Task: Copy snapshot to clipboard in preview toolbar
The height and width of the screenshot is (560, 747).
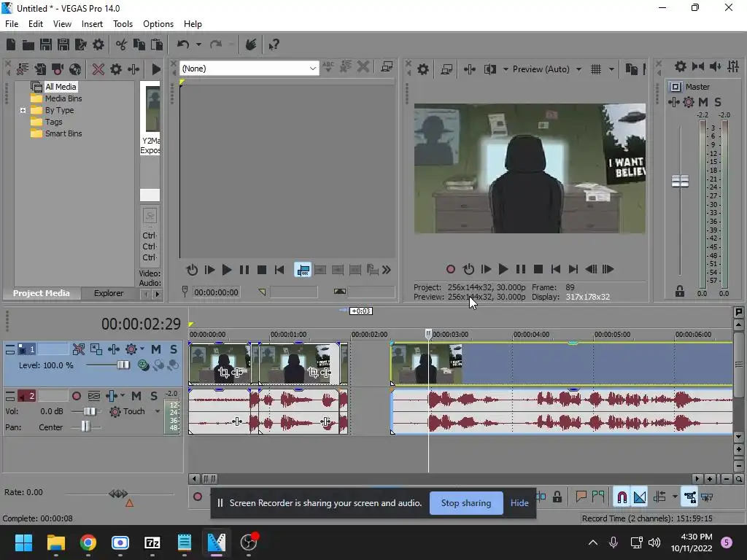Action: 632,69
